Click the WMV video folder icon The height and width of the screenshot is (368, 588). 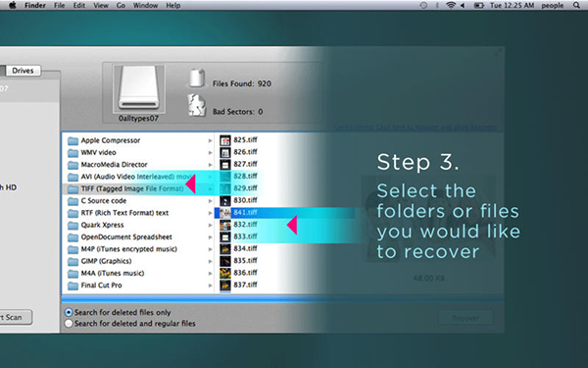pyautogui.click(x=73, y=153)
